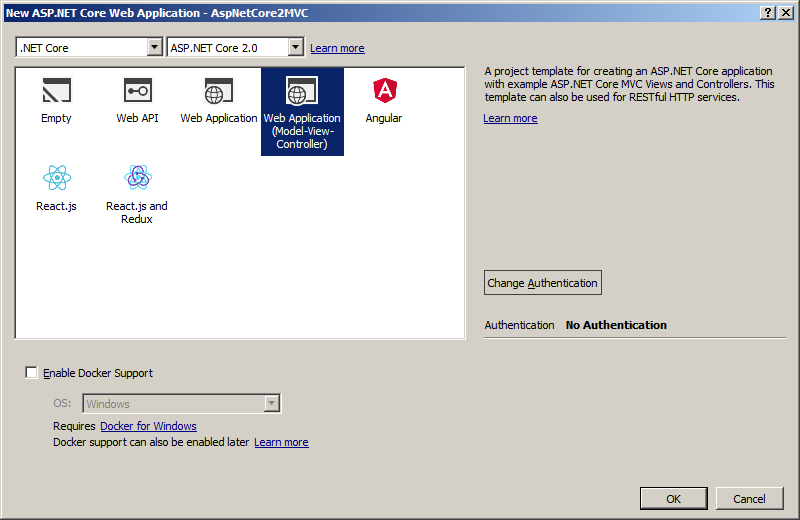
Task: Open the ASP.NET Core 2.0 version dropdown
Action: click(x=236, y=47)
